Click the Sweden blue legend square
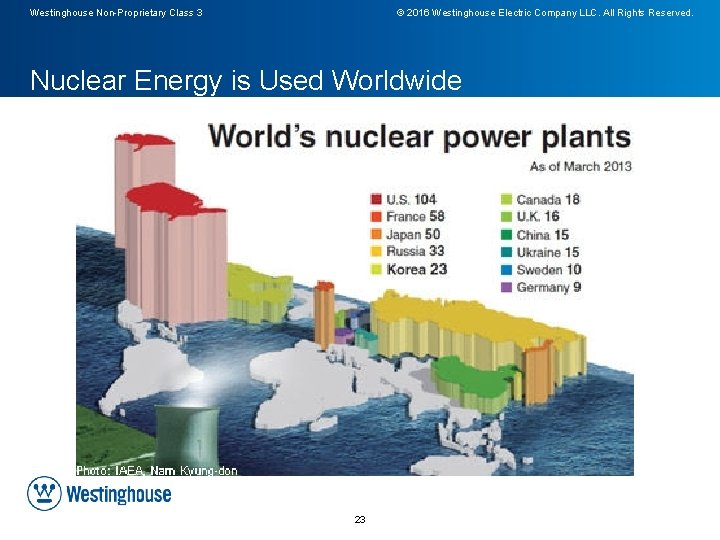Image resolution: width=720 pixels, height=540 pixels. tap(506, 270)
